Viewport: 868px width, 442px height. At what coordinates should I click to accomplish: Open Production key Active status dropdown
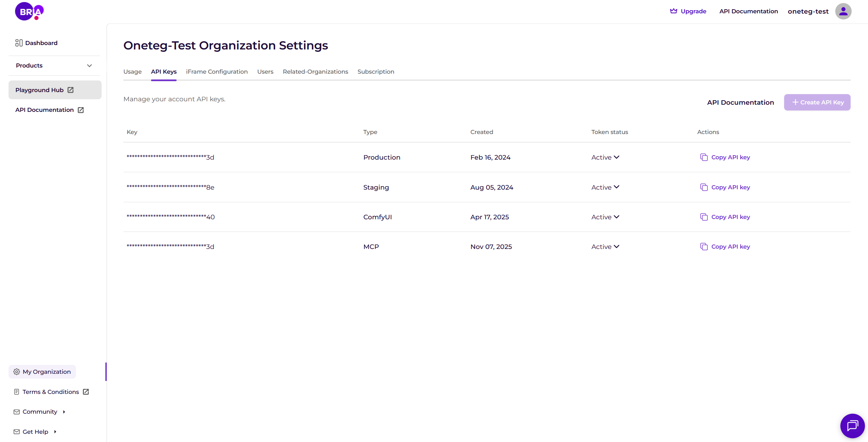tap(616, 157)
